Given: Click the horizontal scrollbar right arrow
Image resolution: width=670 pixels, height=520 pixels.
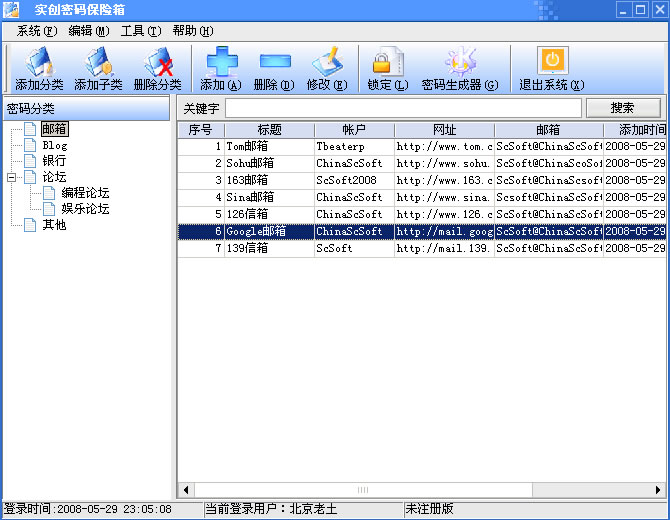Looking at the screenshot, I should pos(658,490).
